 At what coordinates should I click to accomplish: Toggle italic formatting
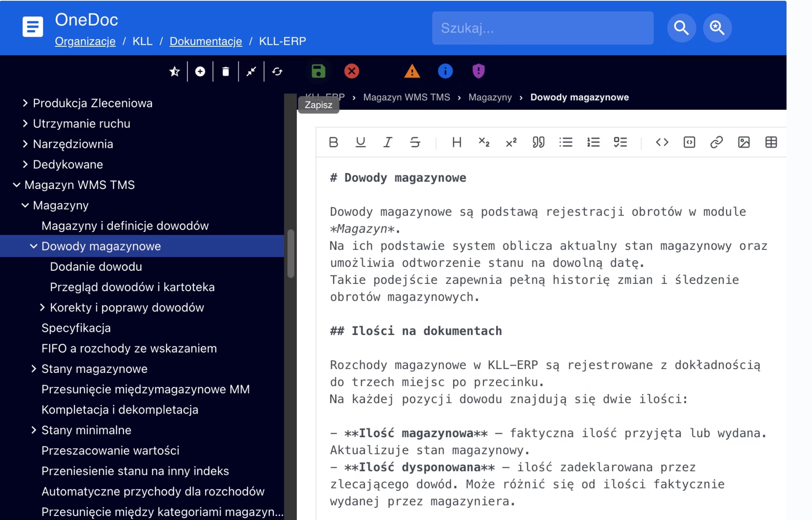[x=387, y=142]
